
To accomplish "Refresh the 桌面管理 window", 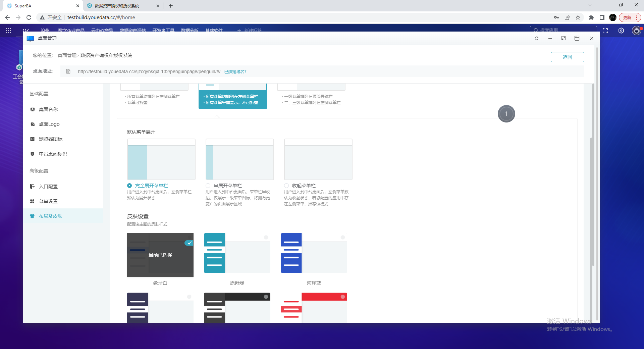I will pos(537,38).
